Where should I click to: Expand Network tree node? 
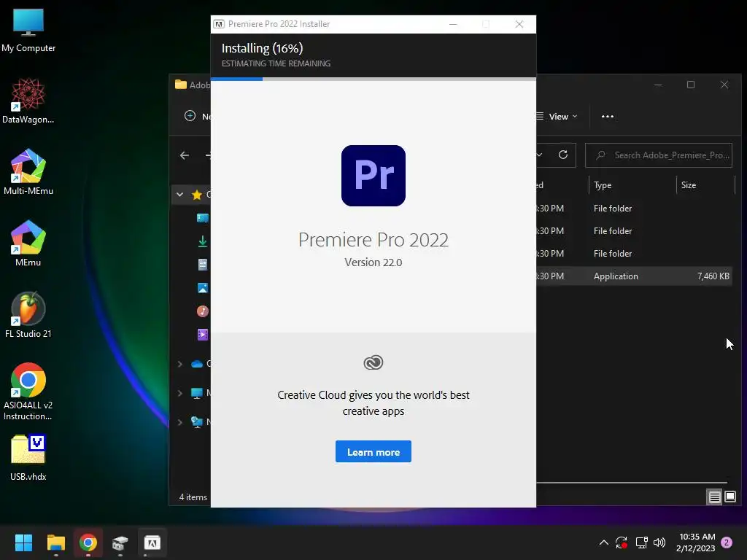[x=179, y=422]
